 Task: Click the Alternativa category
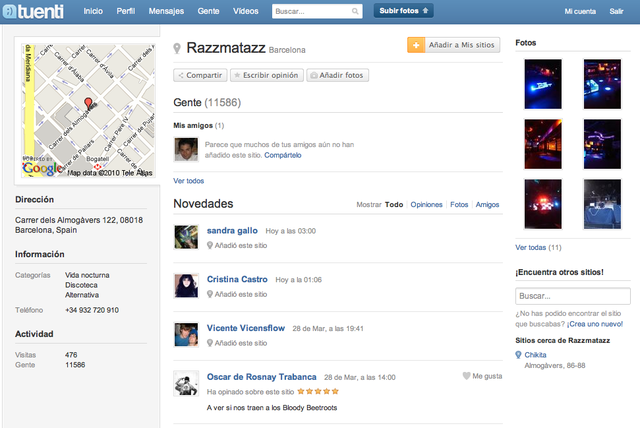[82, 295]
